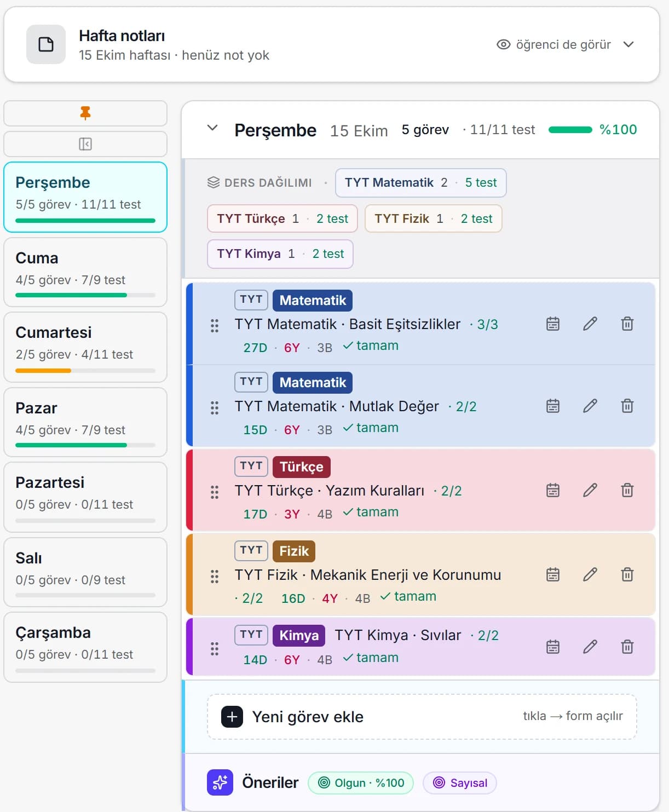Reschedule the Basit Eşitsizlikler task via calendar icon
This screenshot has height=812, width=669.
click(553, 324)
